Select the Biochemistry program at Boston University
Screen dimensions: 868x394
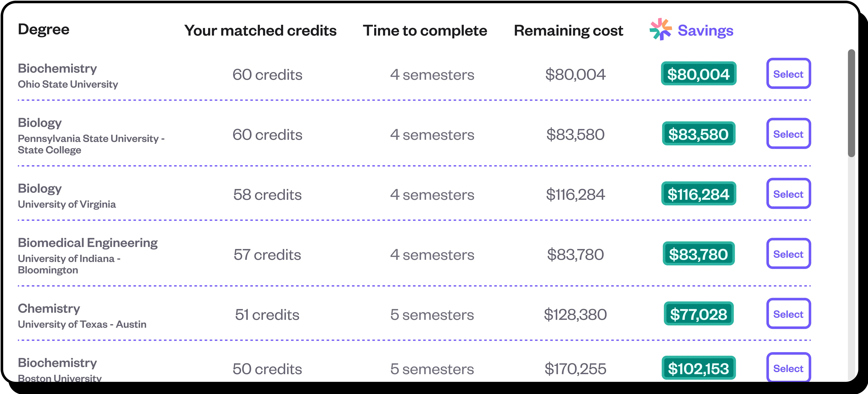point(788,368)
